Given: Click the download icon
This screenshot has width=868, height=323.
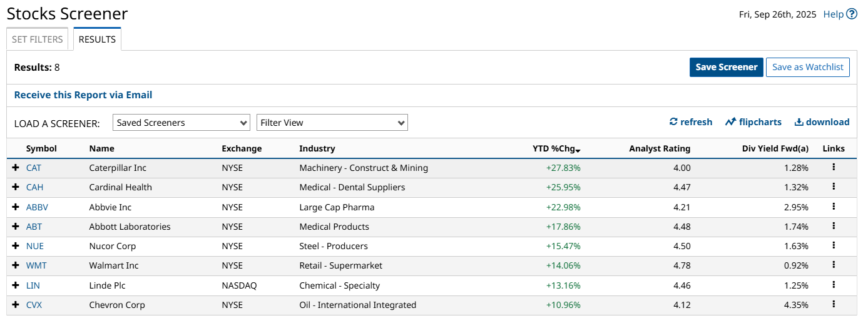Looking at the screenshot, I should tap(799, 122).
